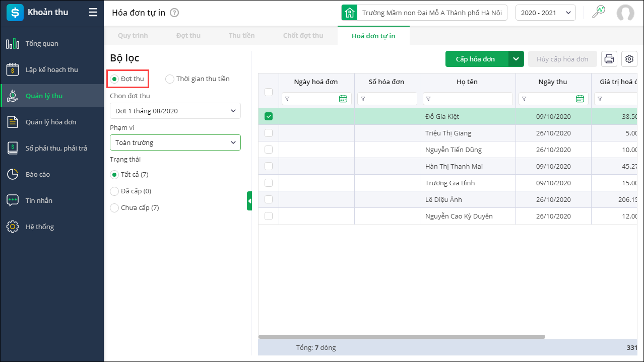Click the help icon beside Hóa đơn tự in

(174, 13)
